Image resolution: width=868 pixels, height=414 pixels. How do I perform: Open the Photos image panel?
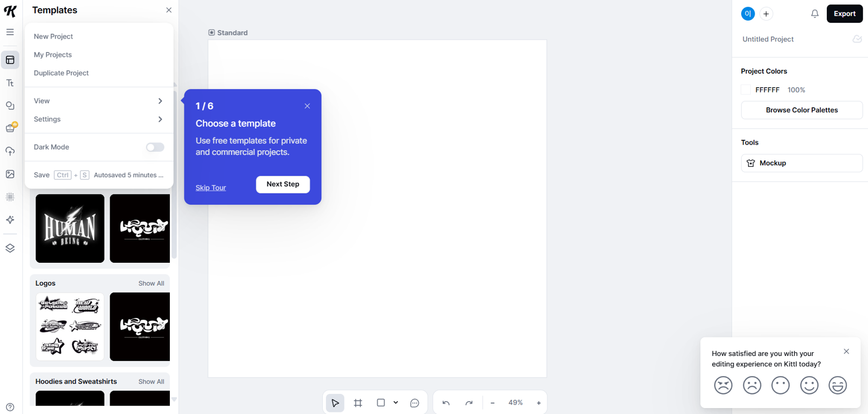point(10,174)
